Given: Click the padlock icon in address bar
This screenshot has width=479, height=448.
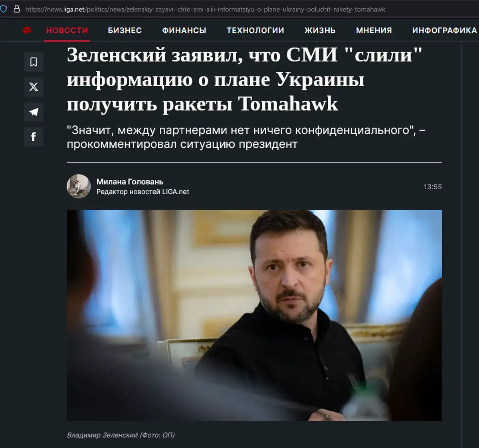Looking at the screenshot, I should (x=17, y=9).
